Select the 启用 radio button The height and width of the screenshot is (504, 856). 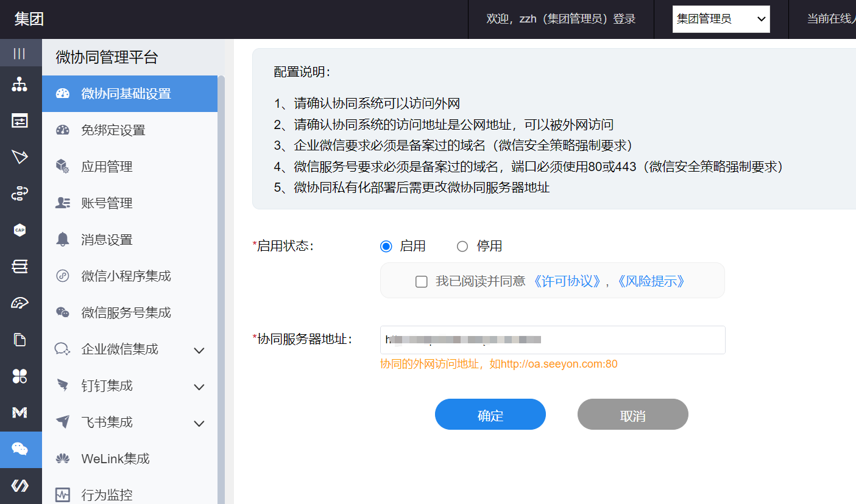[x=386, y=247]
